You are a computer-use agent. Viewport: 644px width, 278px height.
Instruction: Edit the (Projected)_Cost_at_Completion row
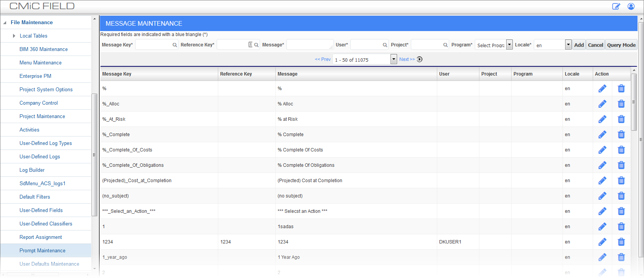(602, 181)
